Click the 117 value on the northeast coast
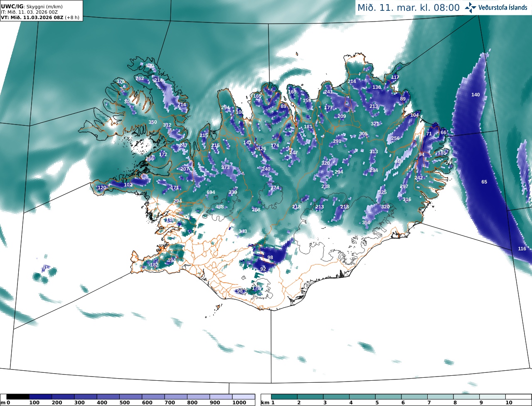Image resolution: width=532 pixels, height=406 pixels. click(x=395, y=77)
